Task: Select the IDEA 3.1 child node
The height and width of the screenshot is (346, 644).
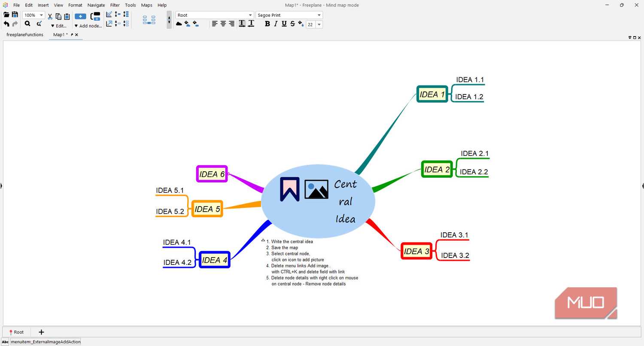Action: (x=454, y=235)
